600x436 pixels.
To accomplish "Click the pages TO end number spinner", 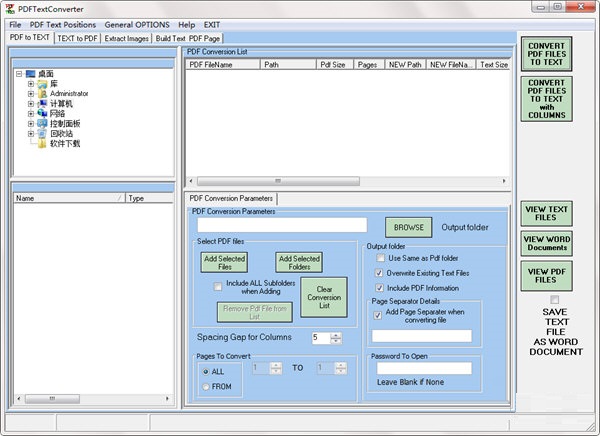I will pos(332,368).
